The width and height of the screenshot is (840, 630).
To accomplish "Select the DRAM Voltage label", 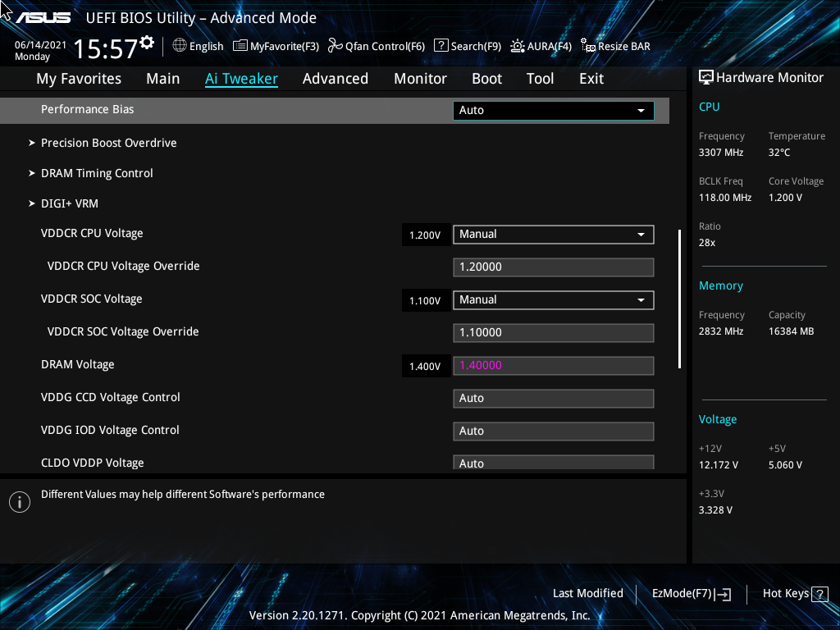I will pyautogui.click(x=78, y=365).
